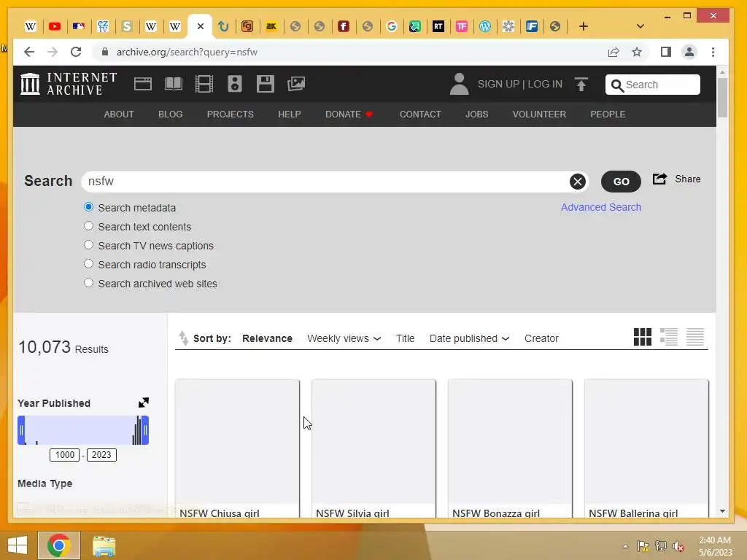Share this page from address bar

click(614, 52)
